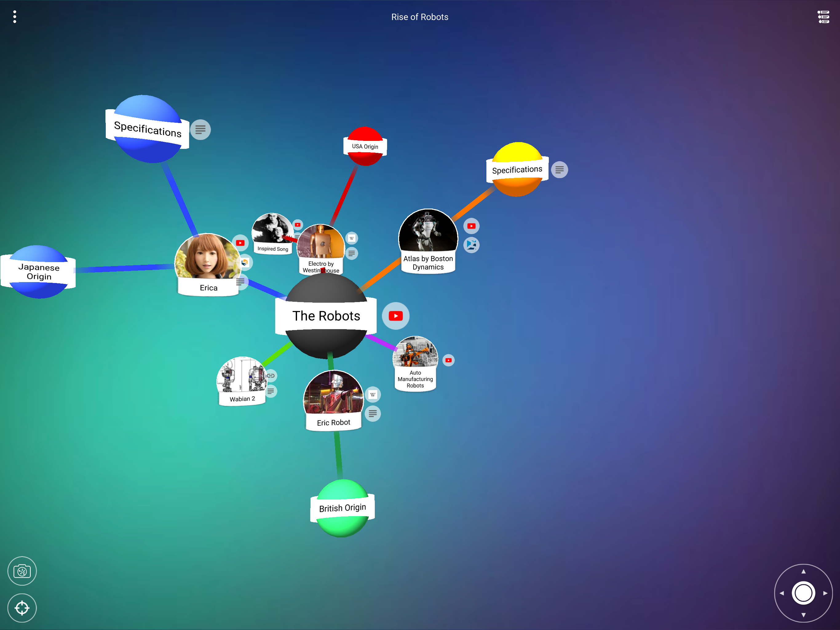840x630 pixels.
Task: Open the web link icon beside Wabian 2
Action: point(270,375)
